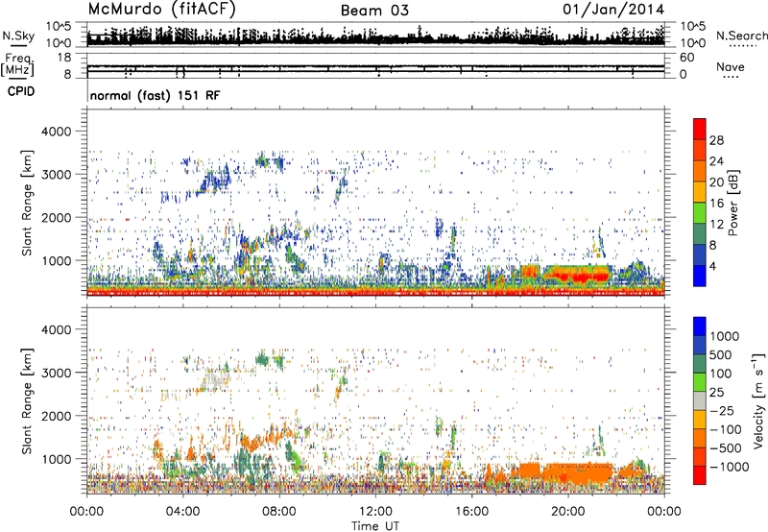Click the power panel 'Slant Range [km]' label
Viewport: 768px width, 532px height.
(x=27, y=203)
